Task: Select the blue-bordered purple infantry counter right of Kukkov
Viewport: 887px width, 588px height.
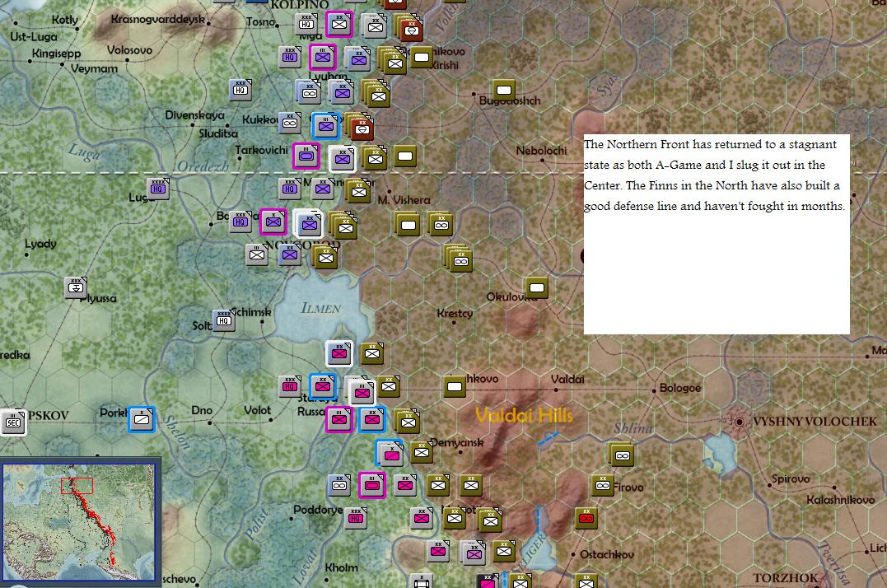Action: [326, 126]
